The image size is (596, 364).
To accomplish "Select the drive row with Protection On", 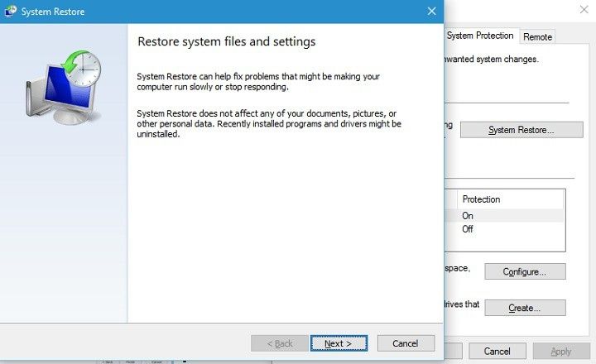I will point(504,216).
